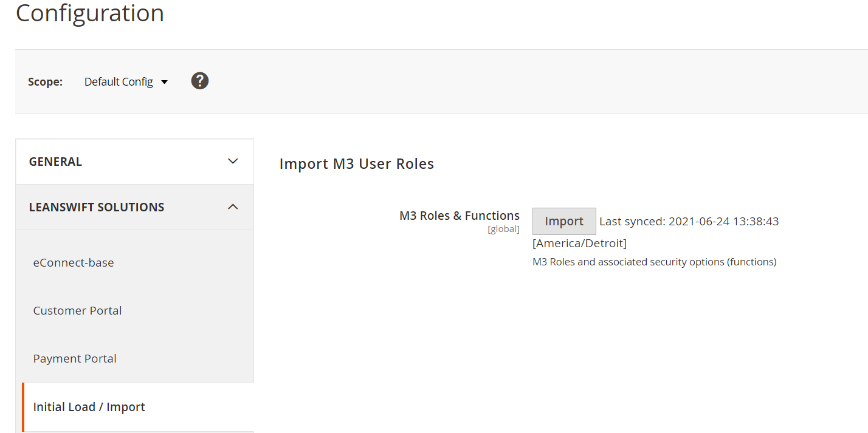This screenshot has height=433, width=868.
Task: Click the [global] scope label
Action: point(503,230)
